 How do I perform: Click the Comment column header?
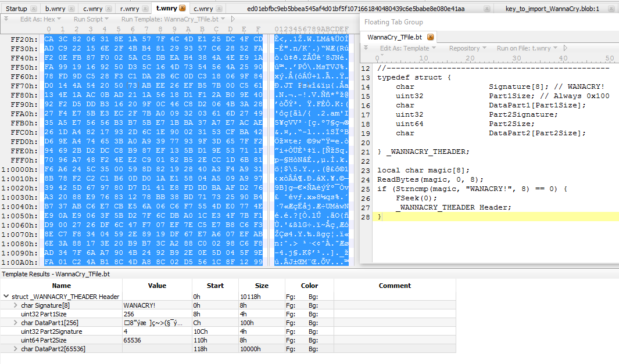[395, 286]
